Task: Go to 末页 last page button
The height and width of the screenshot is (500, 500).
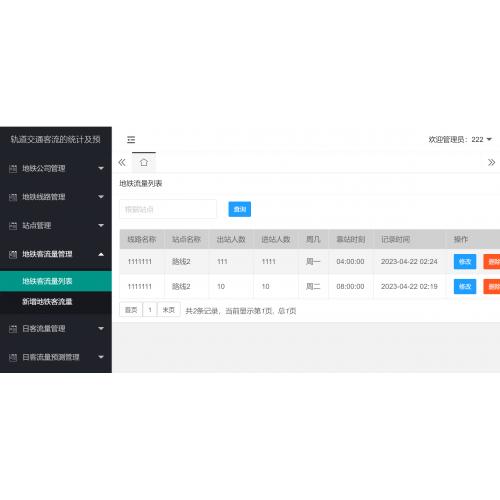Action: (x=169, y=310)
